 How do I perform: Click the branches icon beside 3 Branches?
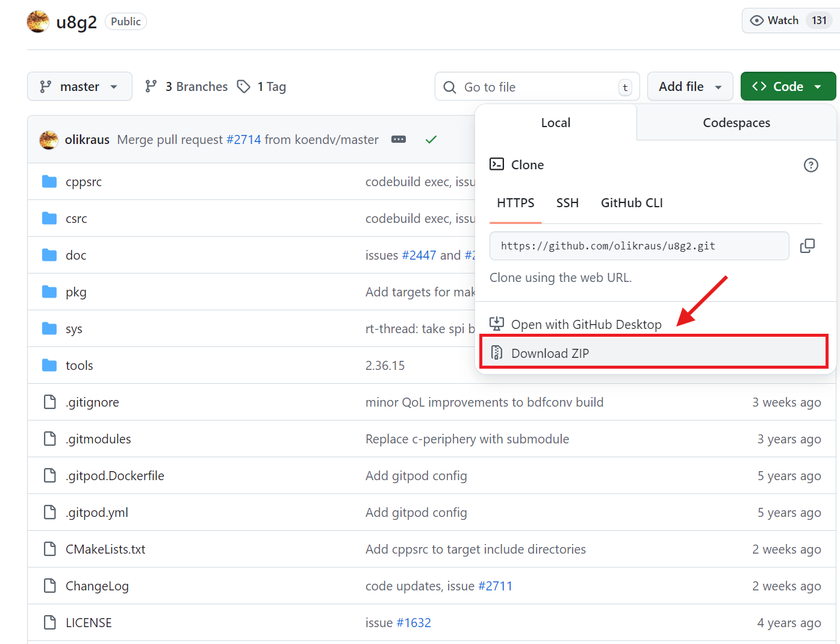click(151, 87)
